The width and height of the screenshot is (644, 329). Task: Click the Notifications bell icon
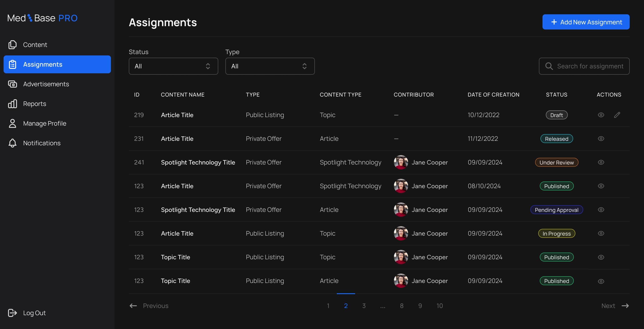[x=13, y=143]
